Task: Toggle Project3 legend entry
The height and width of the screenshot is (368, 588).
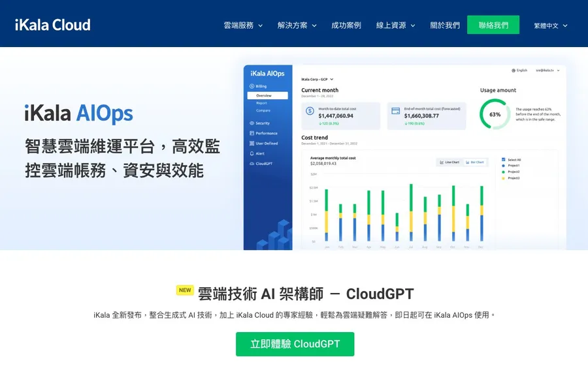Action: pyautogui.click(x=511, y=178)
